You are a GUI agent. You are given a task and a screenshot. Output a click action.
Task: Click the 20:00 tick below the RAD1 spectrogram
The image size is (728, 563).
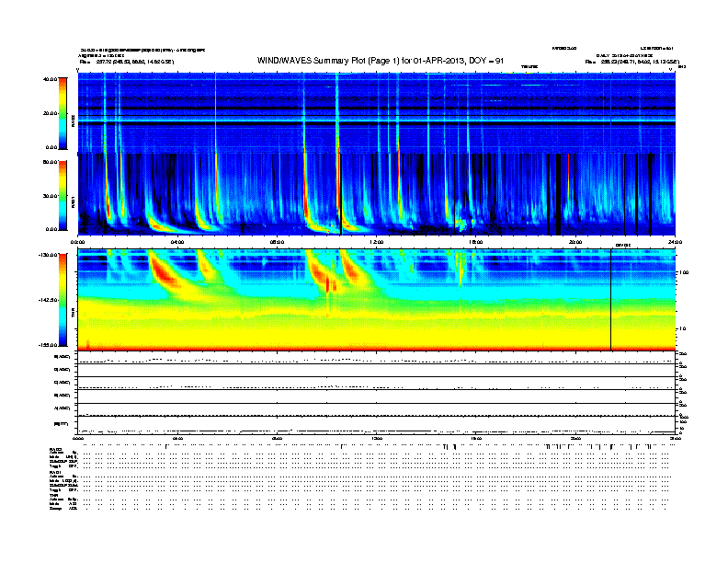575,242
